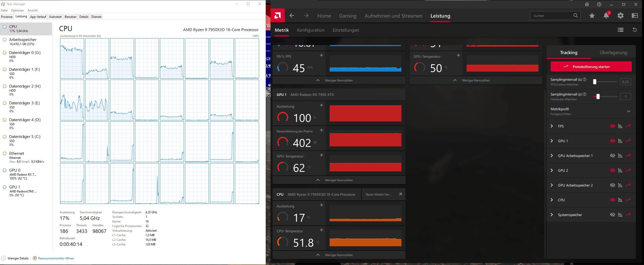Select Arbeitsspeicher in Task-Manager sidebar
The height and width of the screenshot is (265, 644).
coord(26,41)
